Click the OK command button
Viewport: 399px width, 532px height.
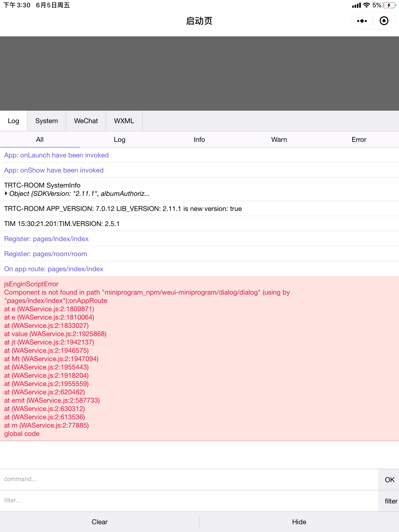point(389,480)
